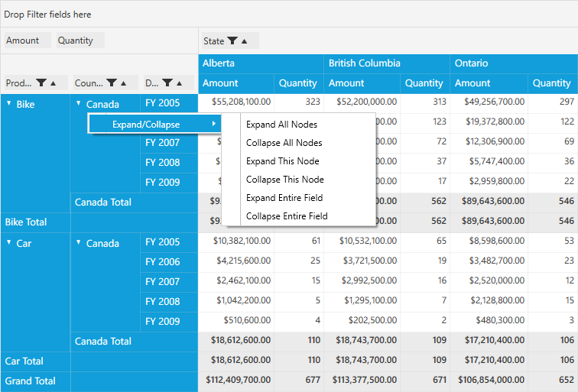
Task: Select the Bike Total row header
Action: click(35, 222)
